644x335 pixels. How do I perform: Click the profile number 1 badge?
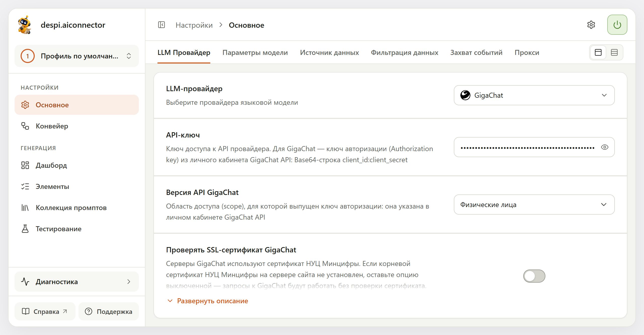click(27, 56)
